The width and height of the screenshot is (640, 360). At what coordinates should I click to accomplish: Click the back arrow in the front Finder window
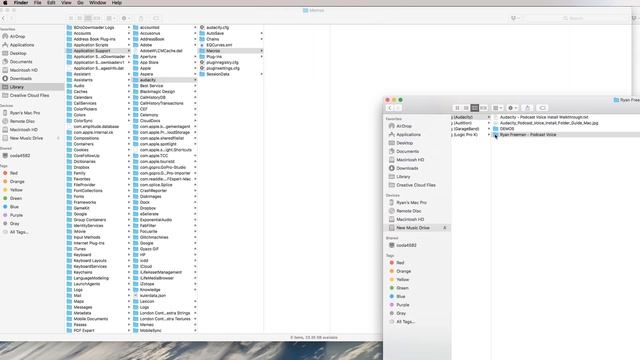pos(390,108)
